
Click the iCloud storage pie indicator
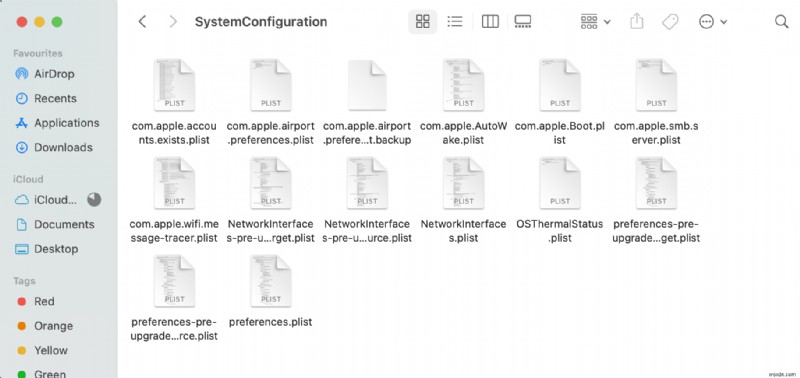pos(94,199)
